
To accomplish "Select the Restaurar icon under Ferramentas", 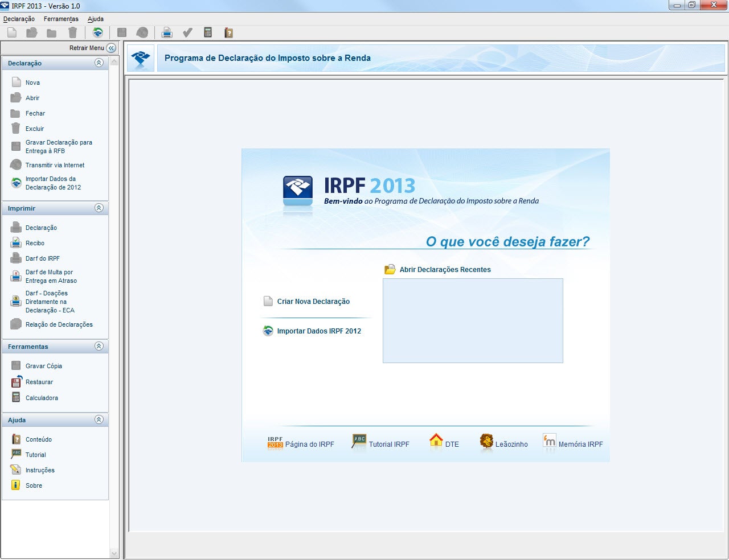I will click(15, 381).
